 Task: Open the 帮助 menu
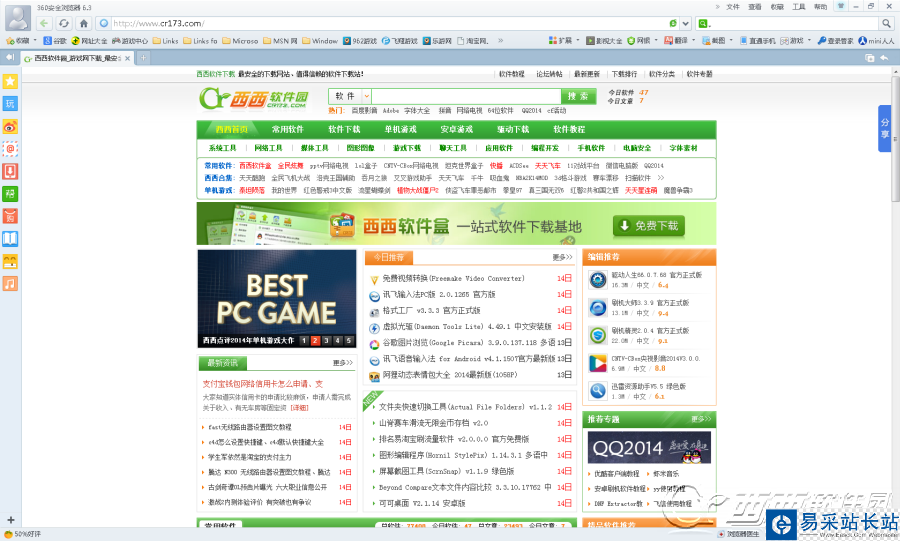(820, 7)
